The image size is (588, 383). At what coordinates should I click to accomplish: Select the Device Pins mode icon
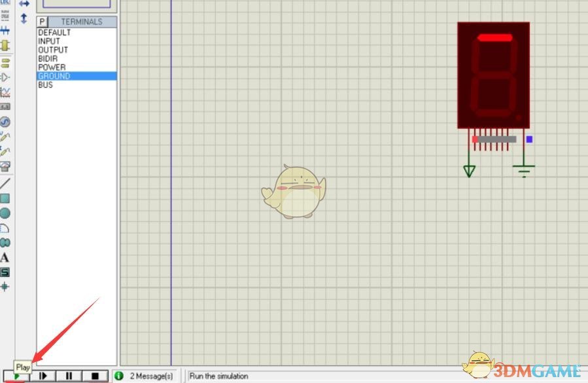(x=5, y=77)
